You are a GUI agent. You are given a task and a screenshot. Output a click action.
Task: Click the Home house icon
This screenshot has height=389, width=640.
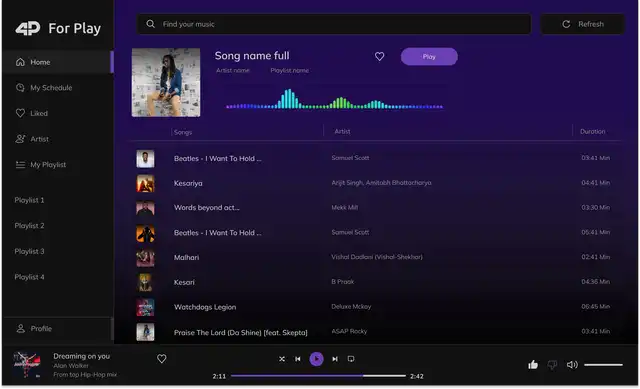20,62
